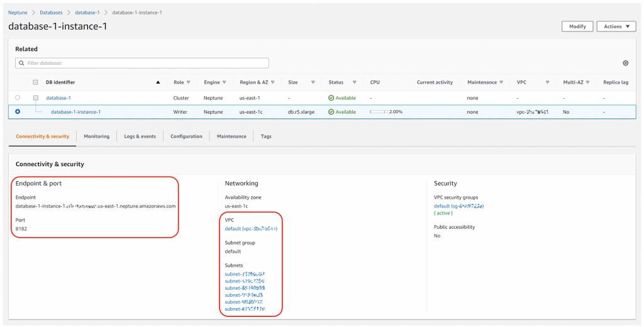Select the database-1 cluster radio button
Screen dimensions: 644x327
click(x=18, y=97)
